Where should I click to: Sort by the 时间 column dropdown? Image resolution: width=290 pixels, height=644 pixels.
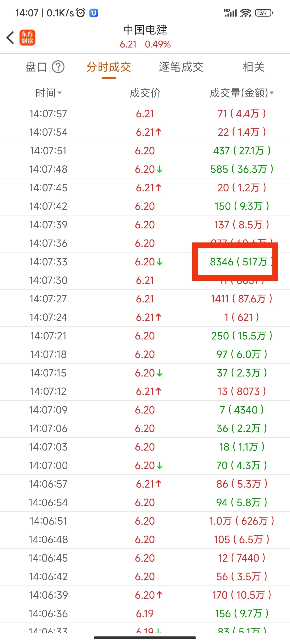point(49,93)
